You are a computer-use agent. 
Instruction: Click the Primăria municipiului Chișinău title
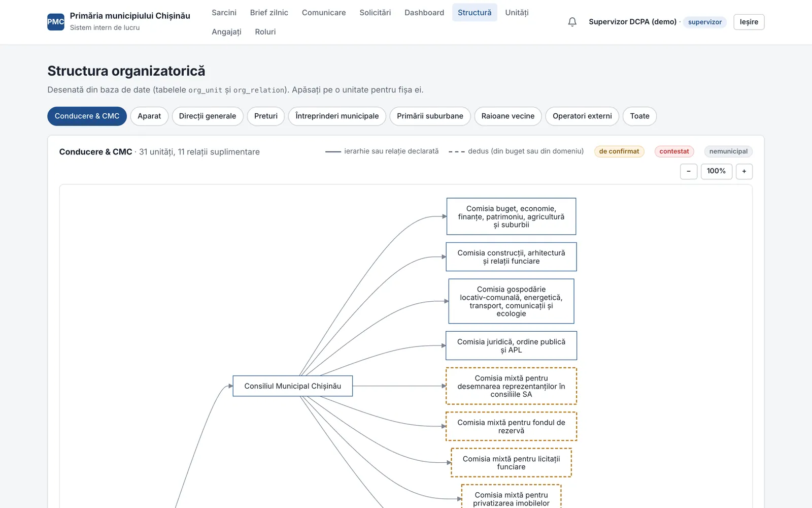coord(130,16)
